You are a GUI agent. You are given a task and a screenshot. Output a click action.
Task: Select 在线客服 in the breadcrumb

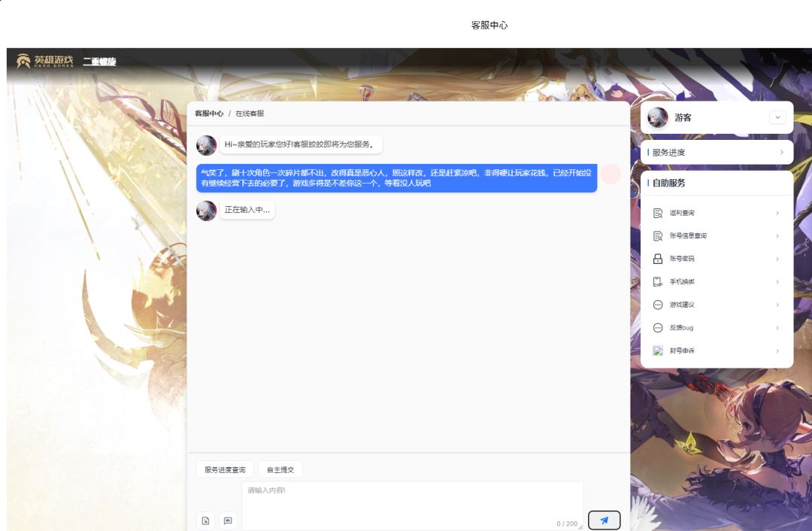[250, 114]
